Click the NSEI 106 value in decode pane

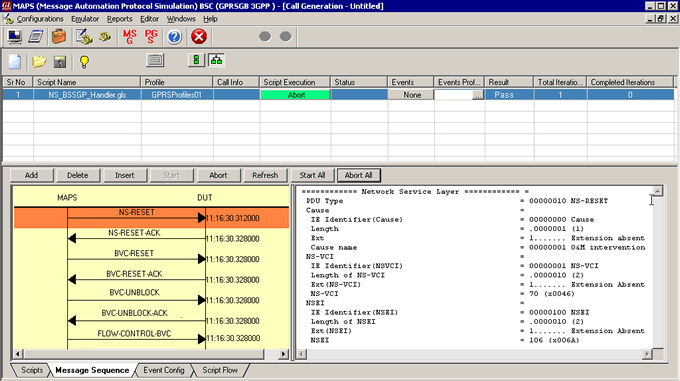(554, 340)
